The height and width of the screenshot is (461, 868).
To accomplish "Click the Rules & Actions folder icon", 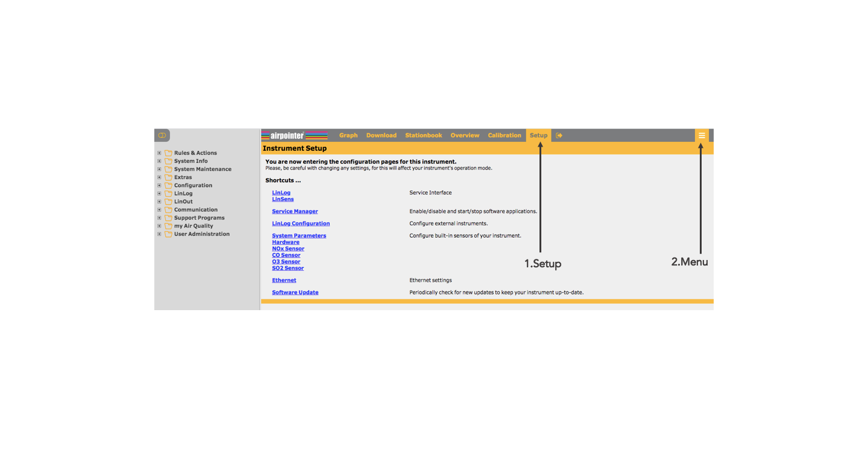I will point(168,153).
